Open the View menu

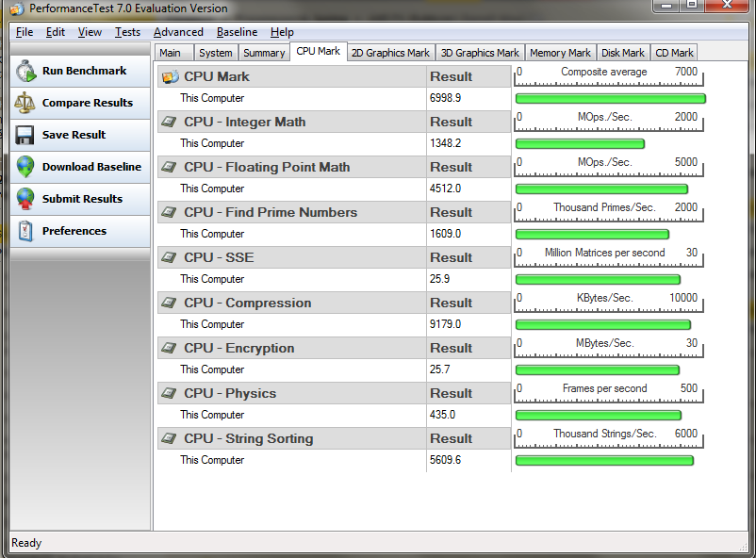click(x=90, y=32)
